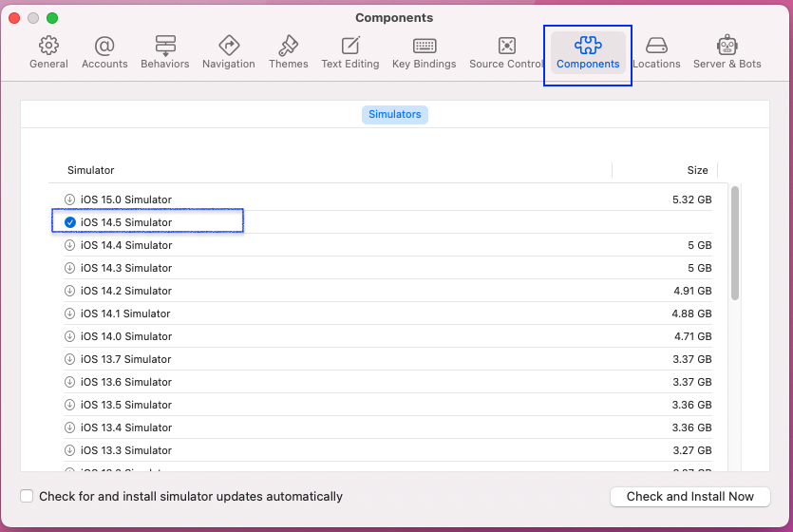
Task: Enable automatic simulator updates checkbox
Action: click(x=27, y=496)
